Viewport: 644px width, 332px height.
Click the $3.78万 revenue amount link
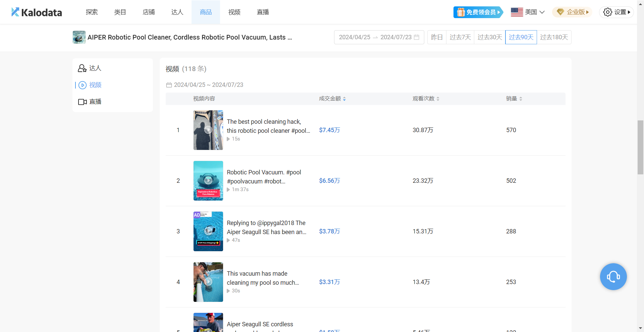click(329, 231)
